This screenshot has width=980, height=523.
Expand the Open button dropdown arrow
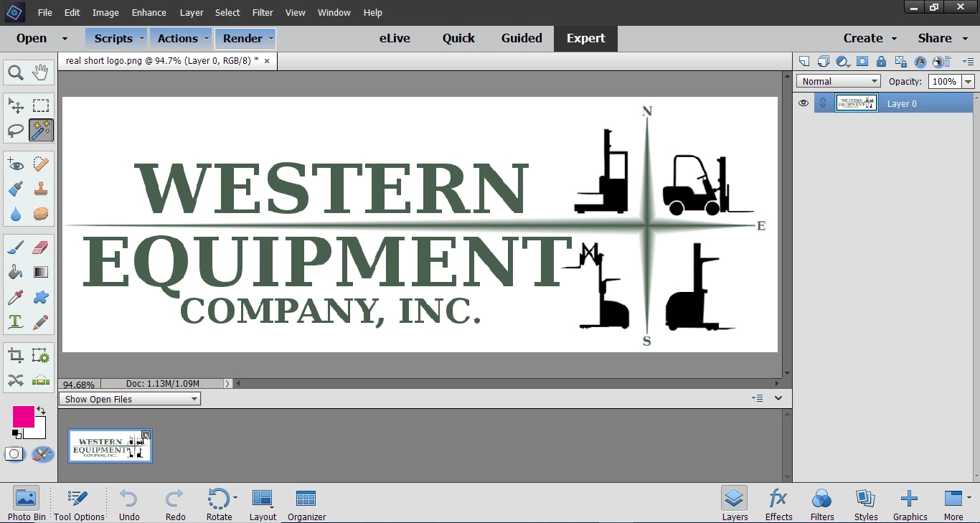pos(65,39)
